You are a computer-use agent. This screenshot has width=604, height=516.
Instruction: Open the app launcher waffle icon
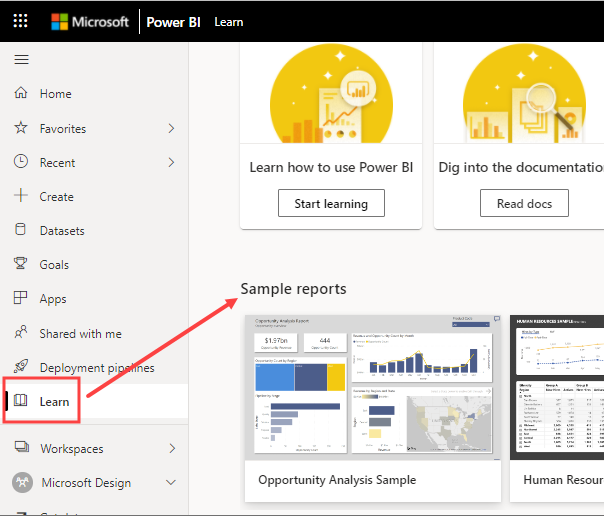point(20,21)
